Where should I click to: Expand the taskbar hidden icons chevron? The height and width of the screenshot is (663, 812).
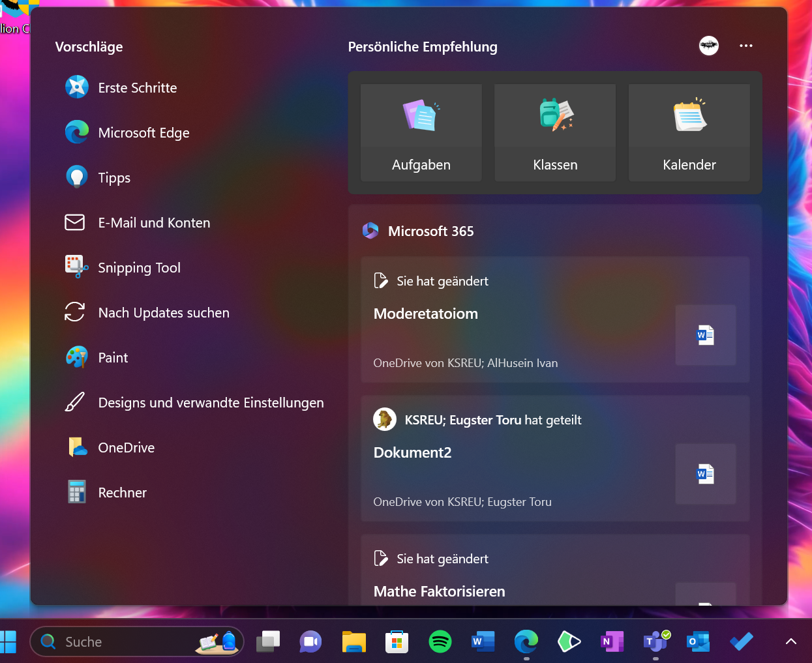click(x=790, y=641)
